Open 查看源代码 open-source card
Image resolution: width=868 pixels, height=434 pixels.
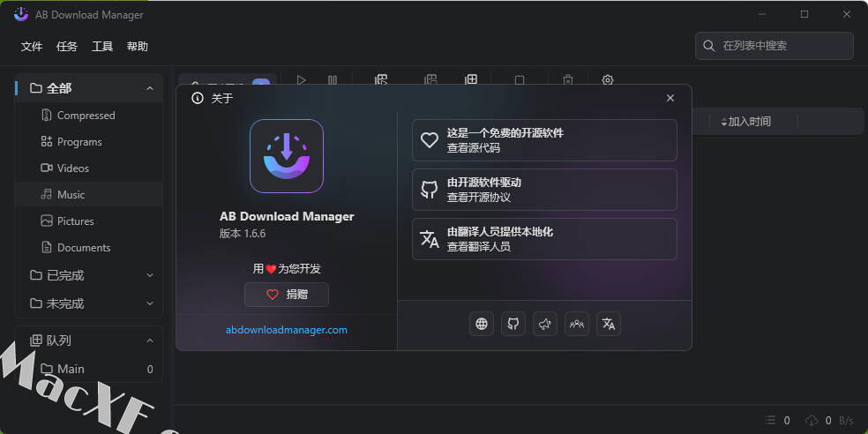tap(544, 140)
